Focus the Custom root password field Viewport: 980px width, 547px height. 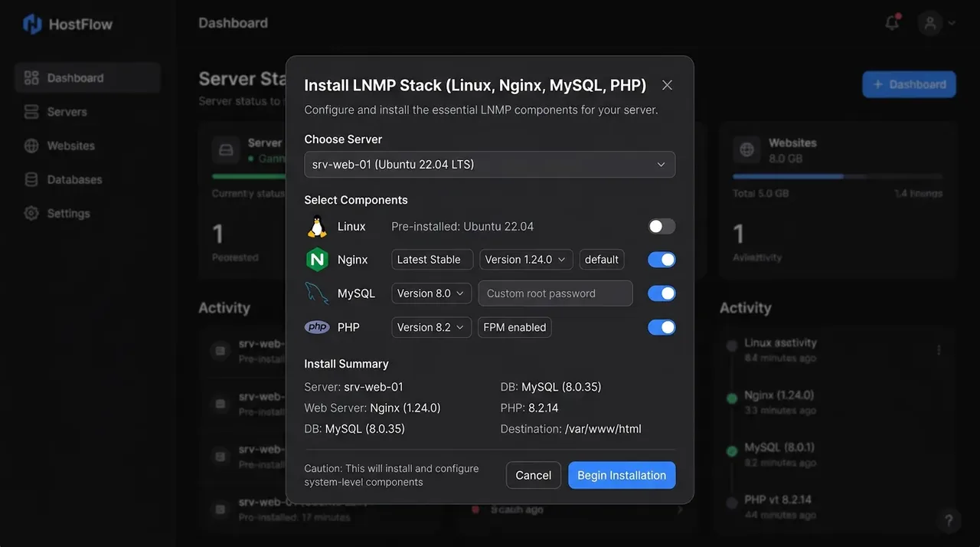pyautogui.click(x=556, y=293)
